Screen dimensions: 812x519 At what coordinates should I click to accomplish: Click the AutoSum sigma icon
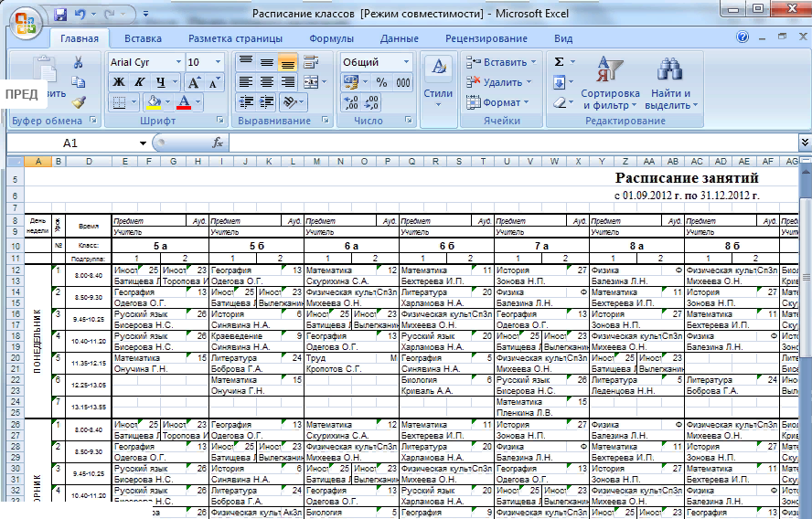click(x=560, y=62)
